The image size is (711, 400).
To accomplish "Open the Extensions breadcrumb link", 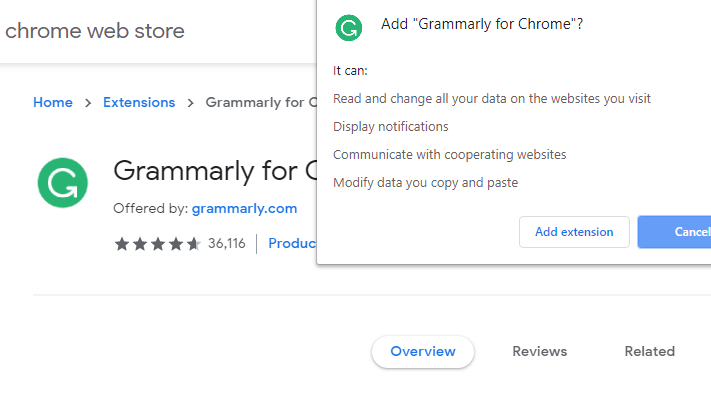I will point(139,102).
